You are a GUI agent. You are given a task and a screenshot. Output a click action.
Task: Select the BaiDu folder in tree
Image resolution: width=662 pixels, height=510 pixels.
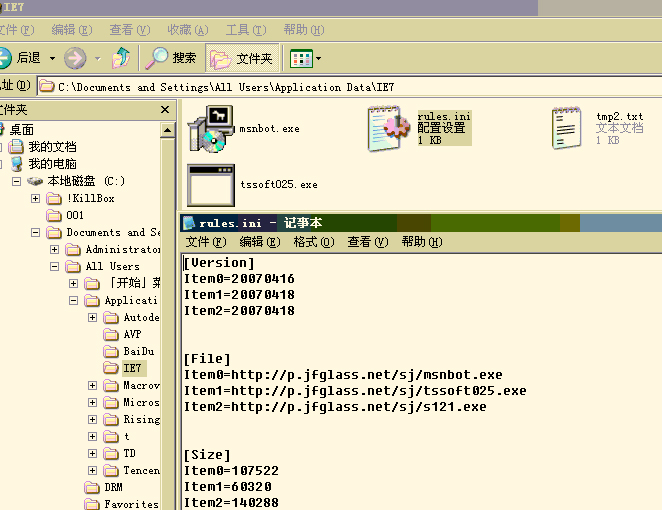click(136, 352)
